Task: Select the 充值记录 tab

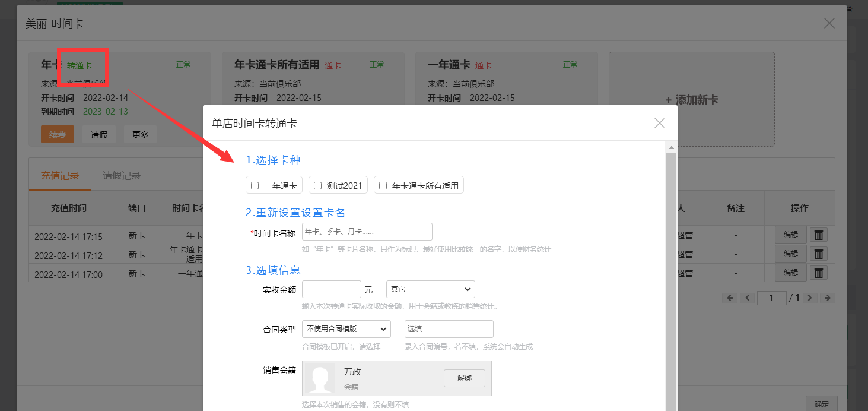Action: click(60, 176)
